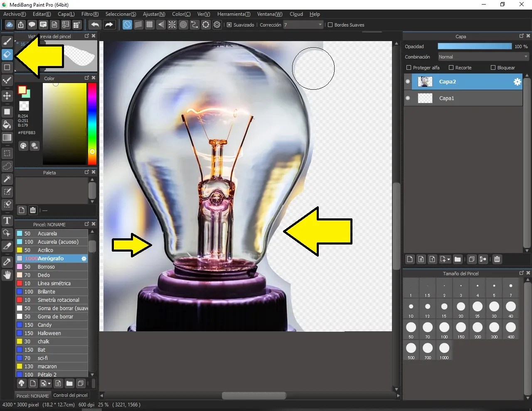Select the Goma de borrar brush

(x=52, y=317)
